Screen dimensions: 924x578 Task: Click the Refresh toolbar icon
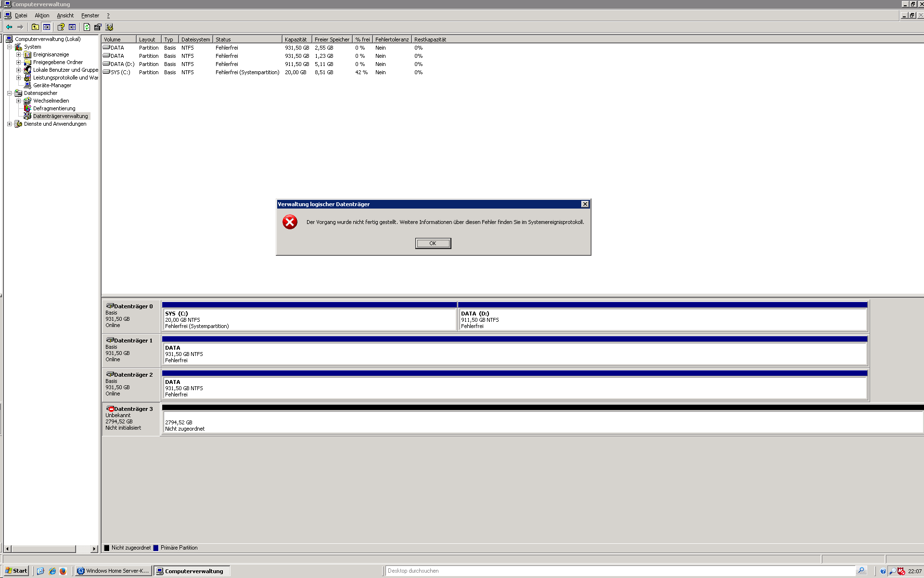(x=87, y=27)
